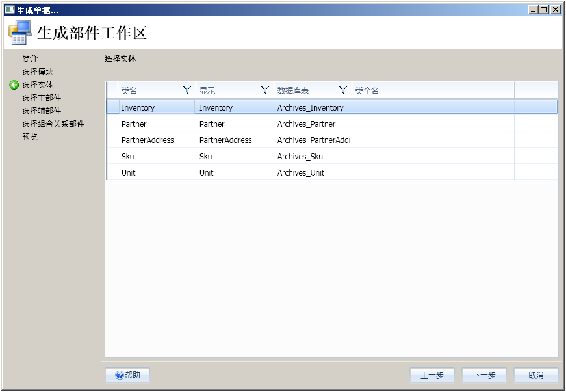
Task: Click the Sku cell in 显示 column
Action: (235, 156)
